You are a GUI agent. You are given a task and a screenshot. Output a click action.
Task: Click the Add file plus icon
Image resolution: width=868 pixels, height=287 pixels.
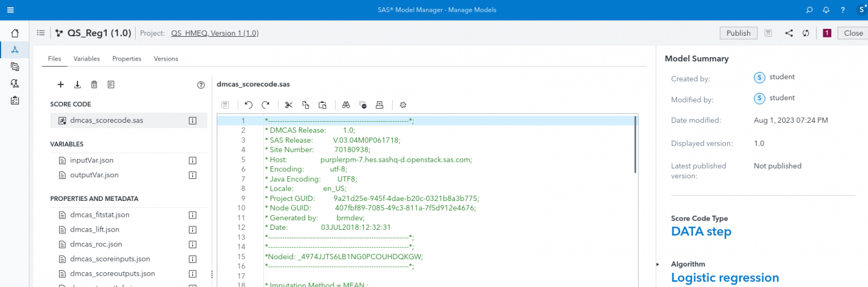[x=60, y=85]
